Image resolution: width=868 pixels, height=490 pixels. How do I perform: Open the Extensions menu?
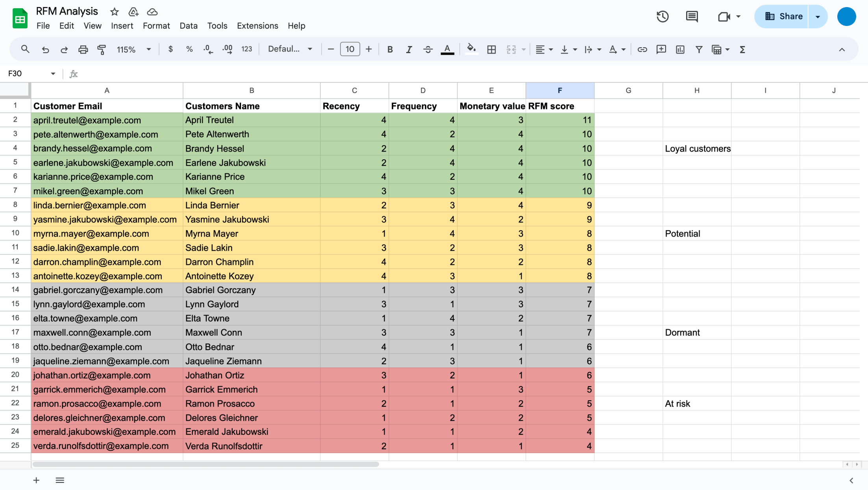(x=257, y=26)
